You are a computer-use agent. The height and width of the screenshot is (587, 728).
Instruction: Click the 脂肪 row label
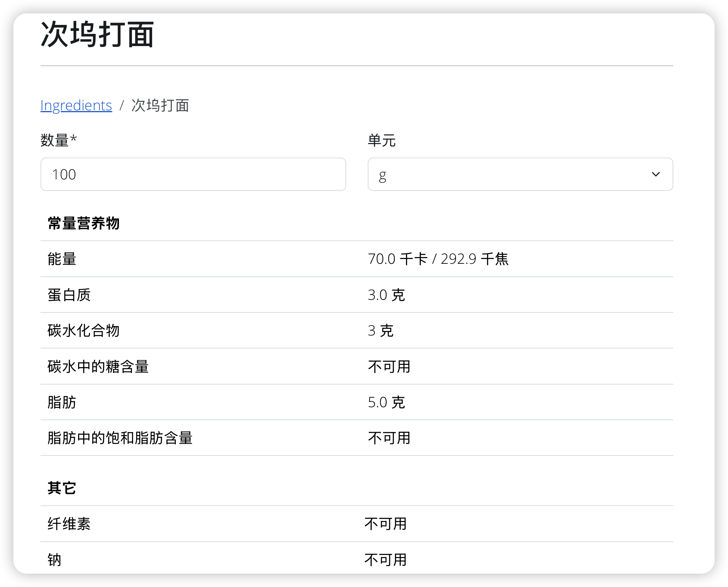point(62,402)
